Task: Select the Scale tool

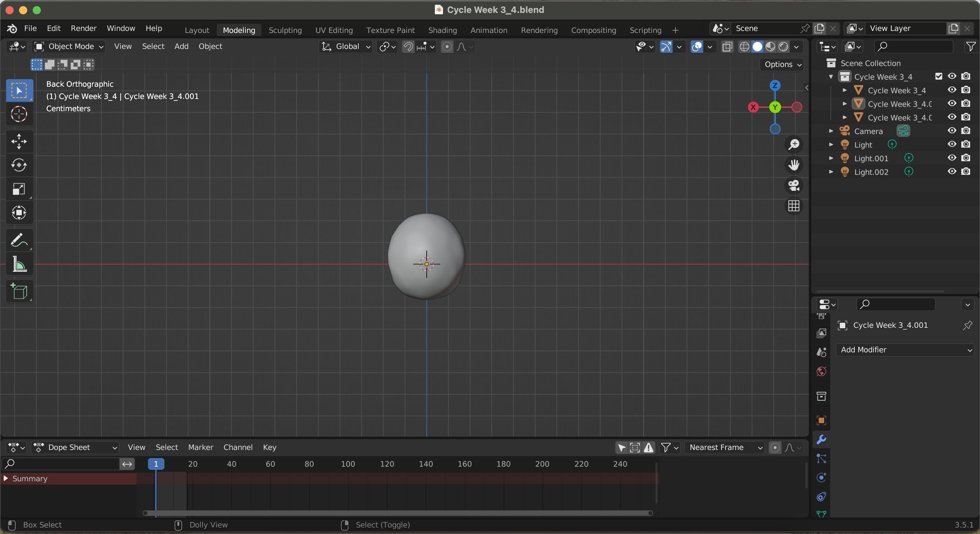Action: point(19,189)
